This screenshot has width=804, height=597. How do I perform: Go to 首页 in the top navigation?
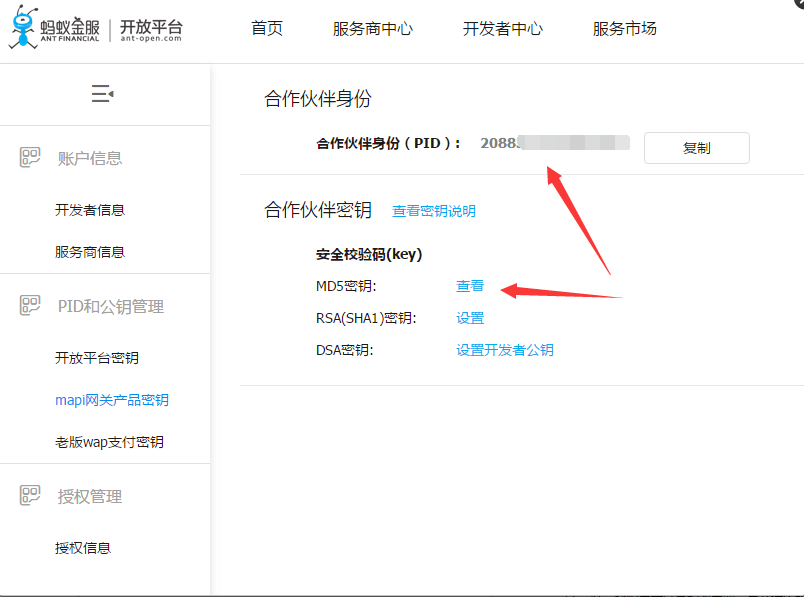point(267,28)
